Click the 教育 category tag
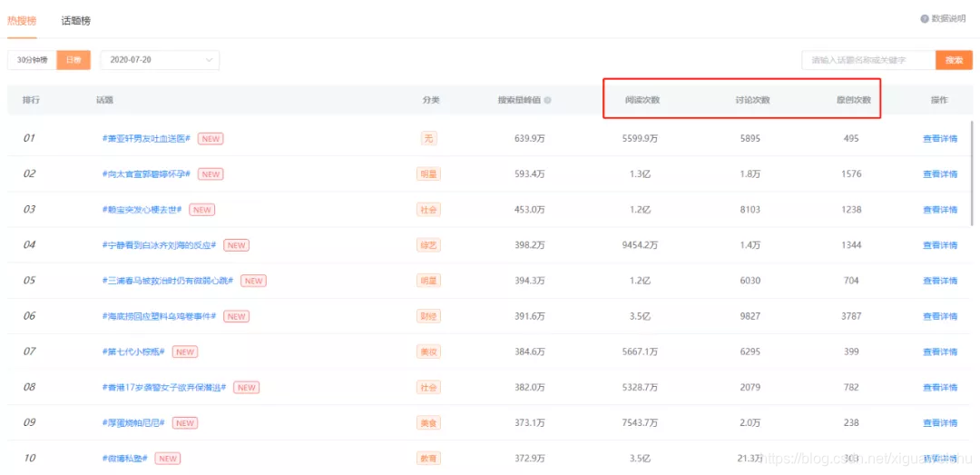The image size is (980, 475). pyautogui.click(x=428, y=459)
